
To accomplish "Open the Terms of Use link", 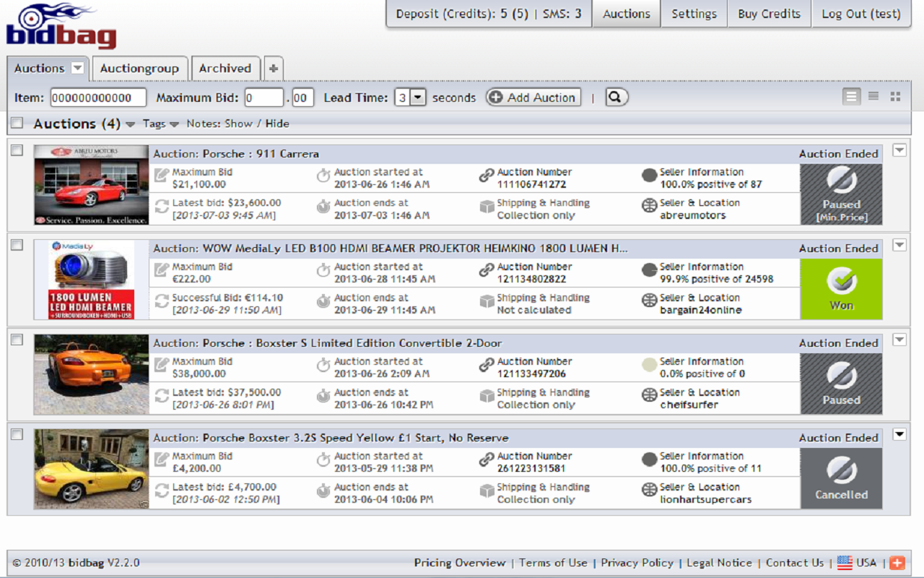I will [553, 563].
